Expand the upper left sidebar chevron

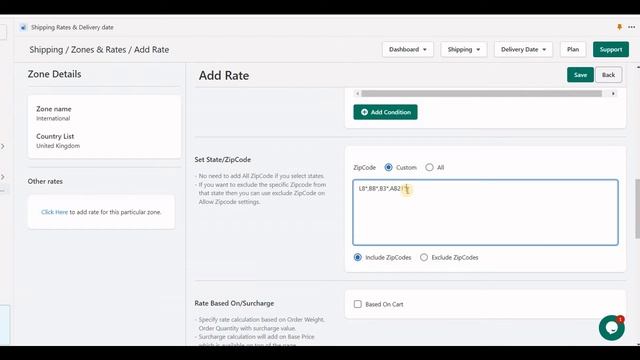(3, 146)
